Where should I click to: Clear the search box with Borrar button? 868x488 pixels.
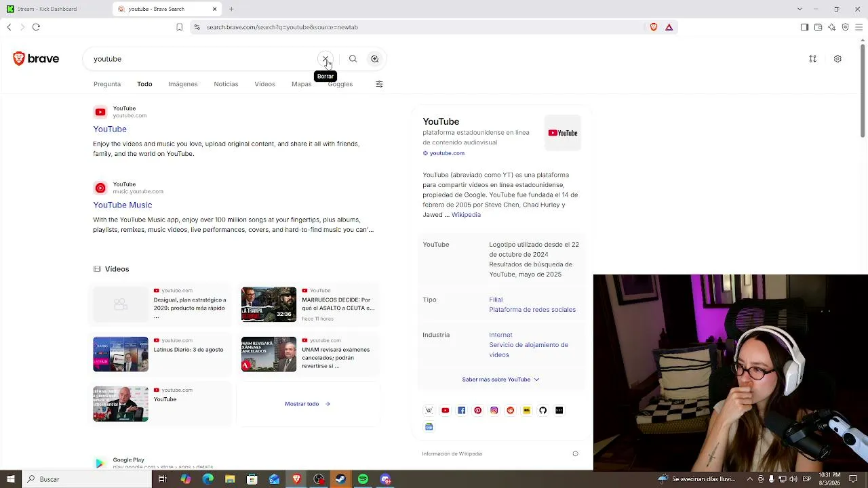325,59
